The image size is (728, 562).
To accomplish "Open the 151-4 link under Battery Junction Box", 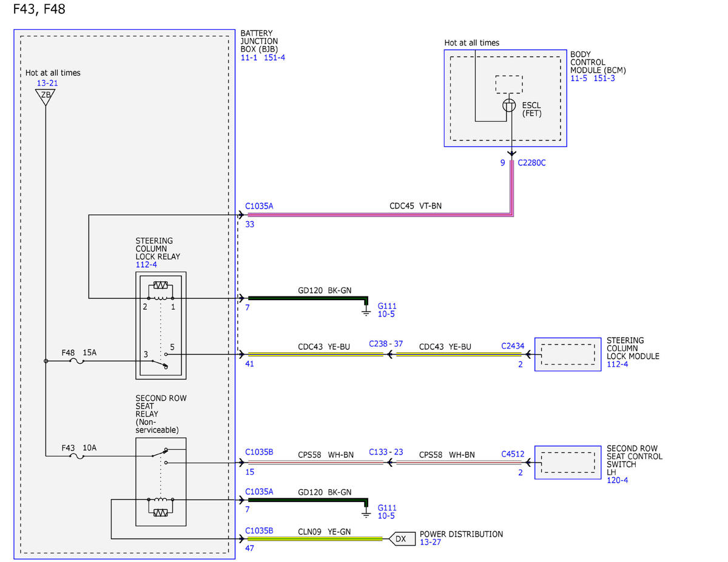I will point(275,58).
